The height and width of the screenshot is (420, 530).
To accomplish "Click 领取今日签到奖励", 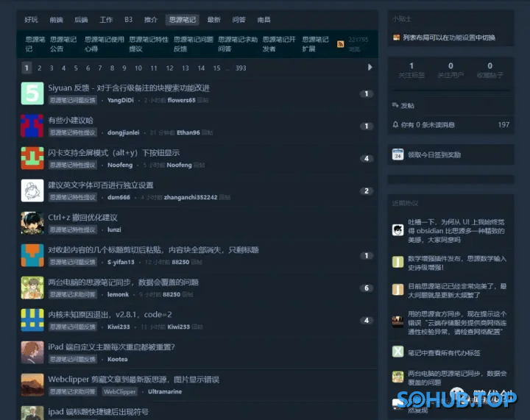I will [x=434, y=154].
